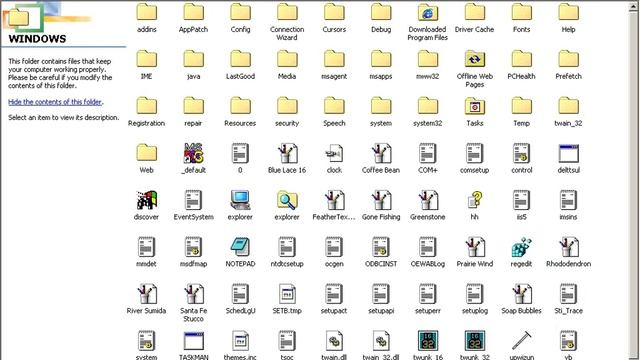This screenshot has width=640, height=360.
Task: Select the msdfmap configuration file
Action: pos(193,247)
